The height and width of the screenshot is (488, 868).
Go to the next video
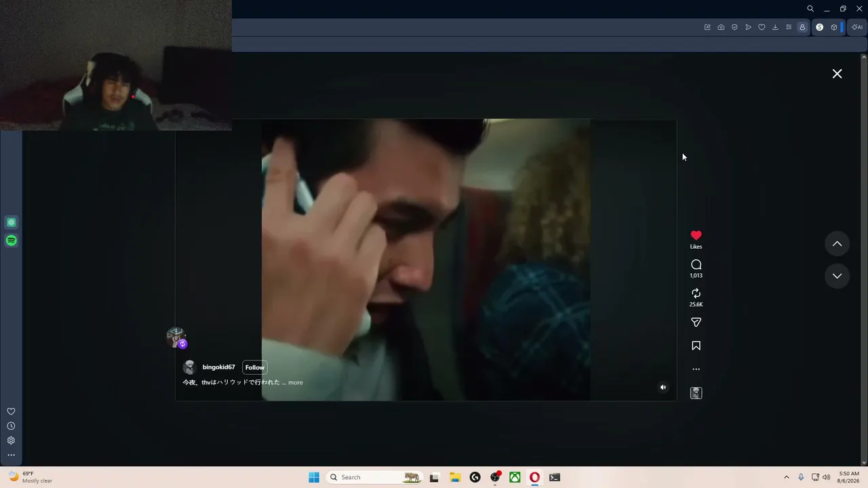(x=837, y=276)
